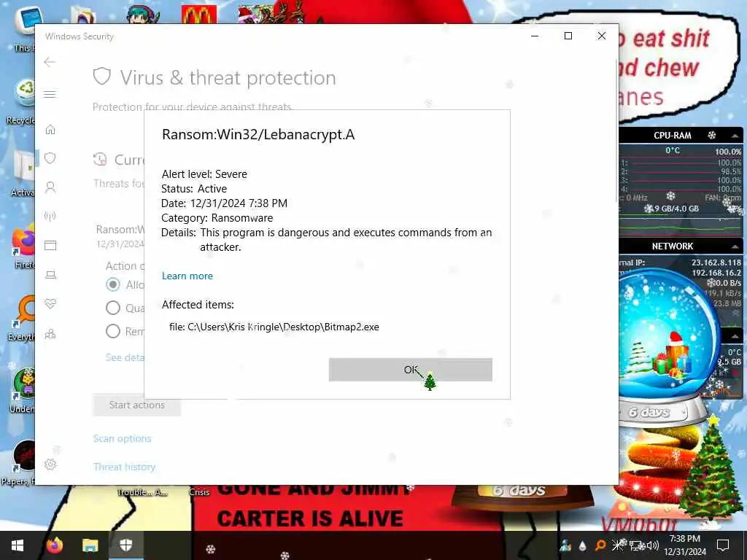Open Settings gear in Windows Security sidebar

[50, 464]
